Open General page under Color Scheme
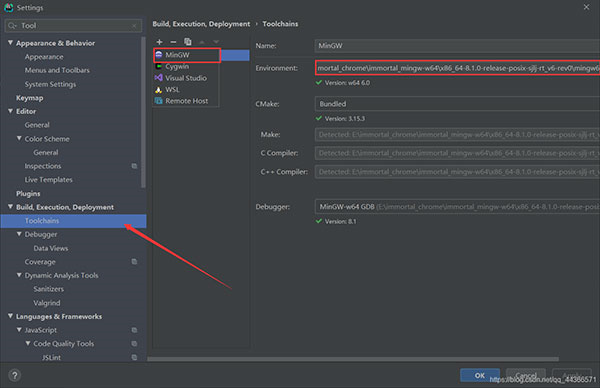 click(46, 152)
